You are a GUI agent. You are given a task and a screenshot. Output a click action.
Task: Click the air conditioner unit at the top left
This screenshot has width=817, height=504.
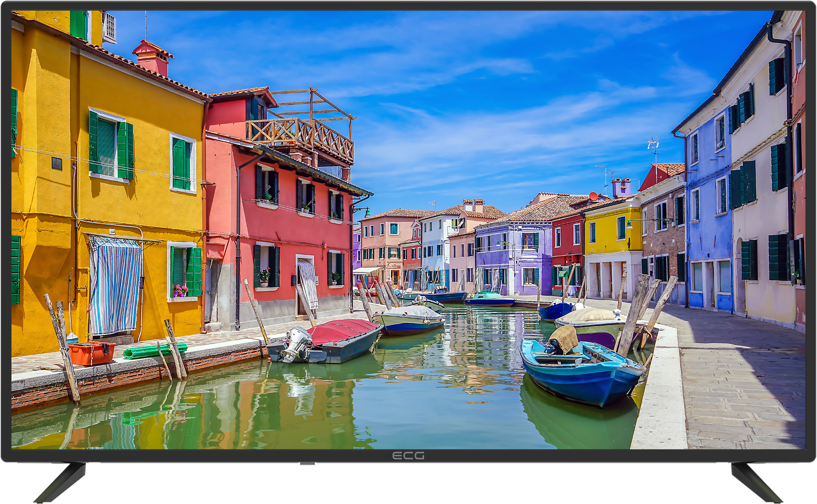point(109,27)
